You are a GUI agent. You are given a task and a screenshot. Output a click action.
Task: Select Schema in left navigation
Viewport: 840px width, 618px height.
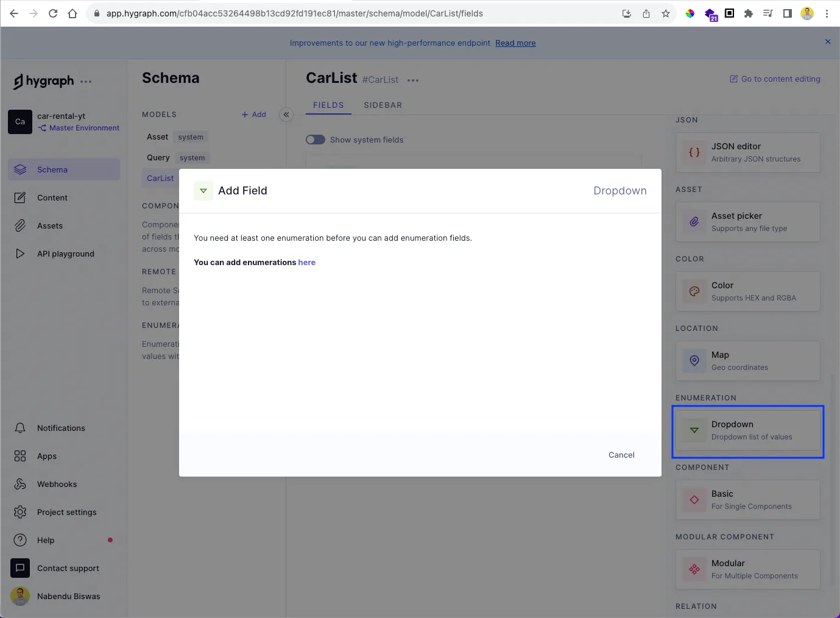(x=64, y=169)
